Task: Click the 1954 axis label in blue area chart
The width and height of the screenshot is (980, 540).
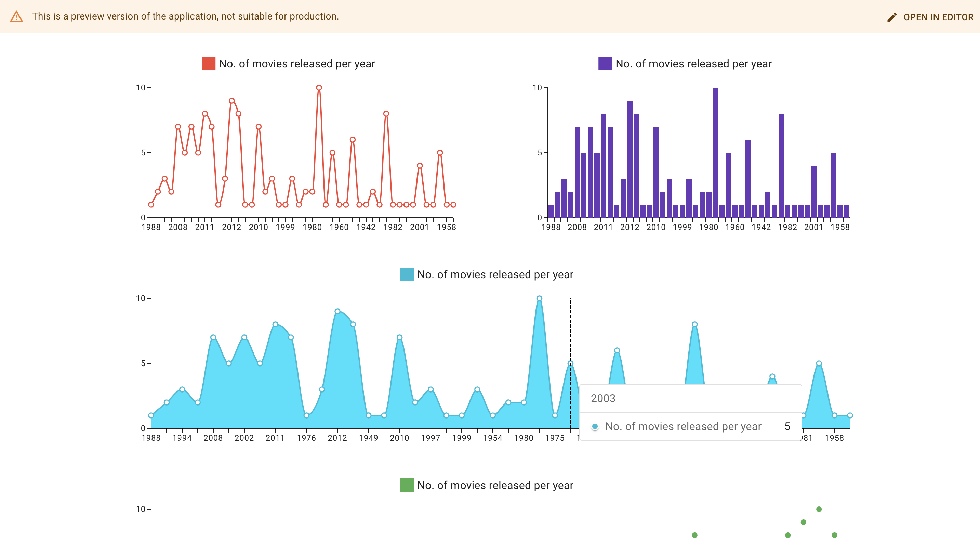Action: (x=493, y=438)
